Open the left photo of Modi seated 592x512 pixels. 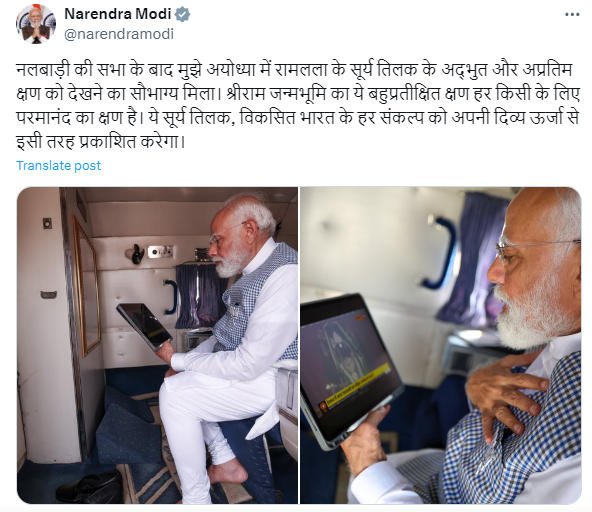pyautogui.click(x=157, y=345)
